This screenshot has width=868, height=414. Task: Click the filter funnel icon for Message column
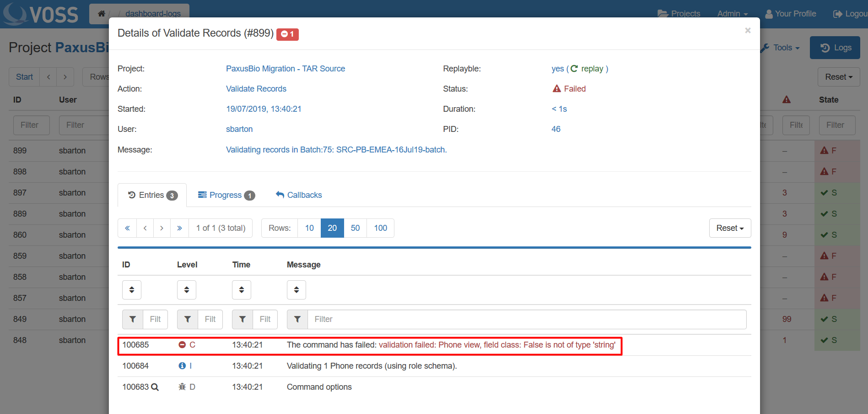[x=297, y=319]
